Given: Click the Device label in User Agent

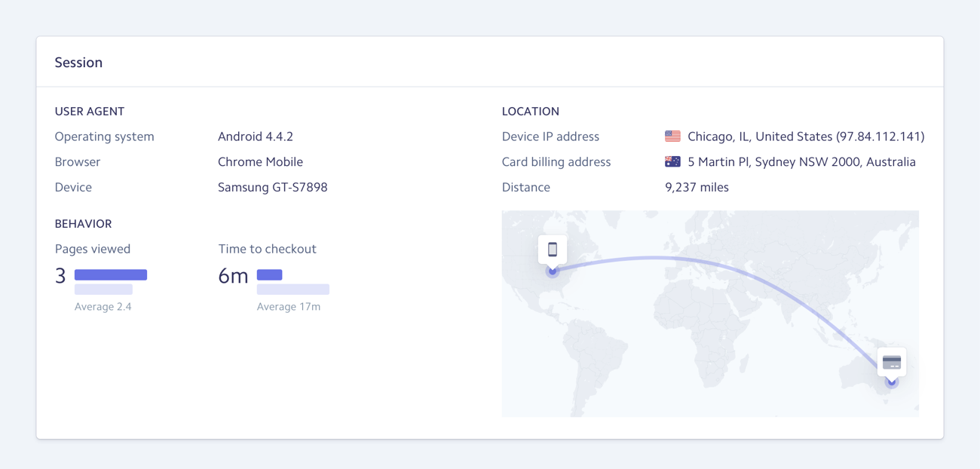Looking at the screenshot, I should (x=73, y=187).
